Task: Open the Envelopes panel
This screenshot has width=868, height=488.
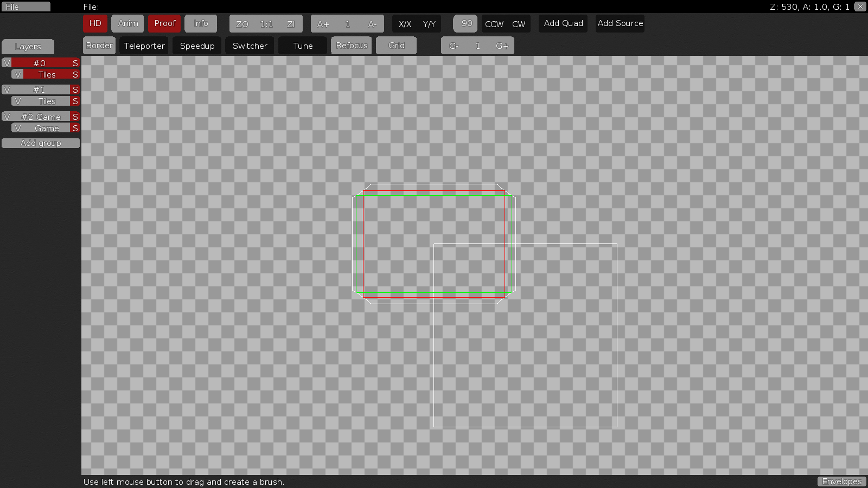Action: click(x=841, y=481)
